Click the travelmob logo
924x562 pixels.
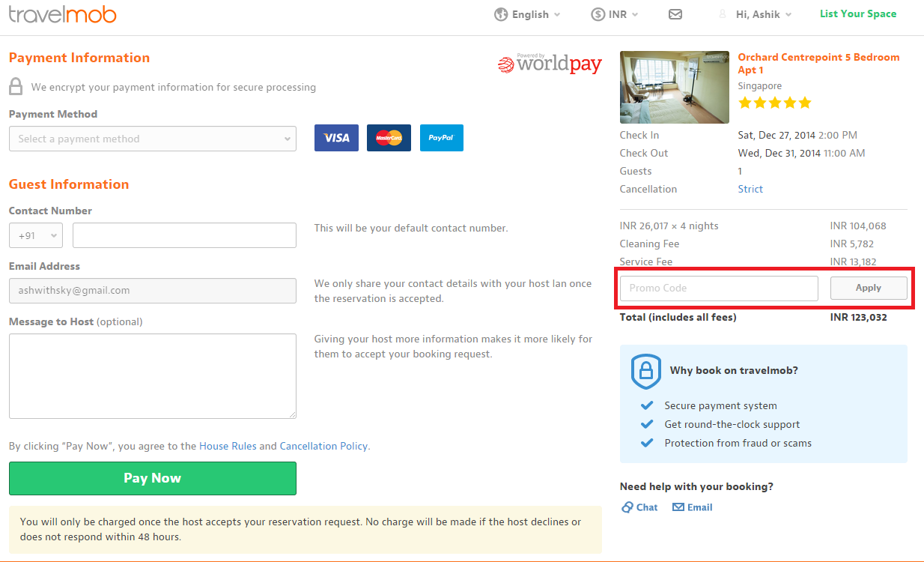pos(63,13)
